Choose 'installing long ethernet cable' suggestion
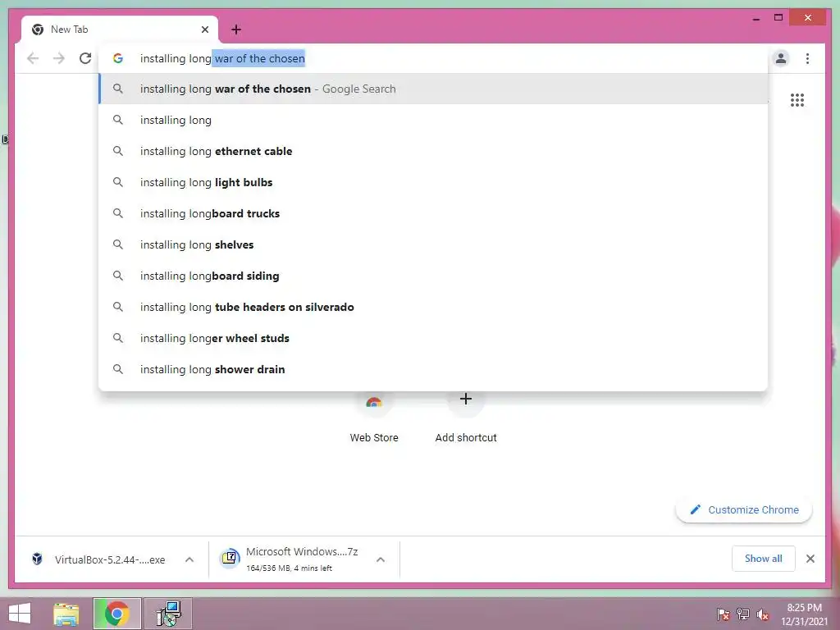 (x=433, y=151)
